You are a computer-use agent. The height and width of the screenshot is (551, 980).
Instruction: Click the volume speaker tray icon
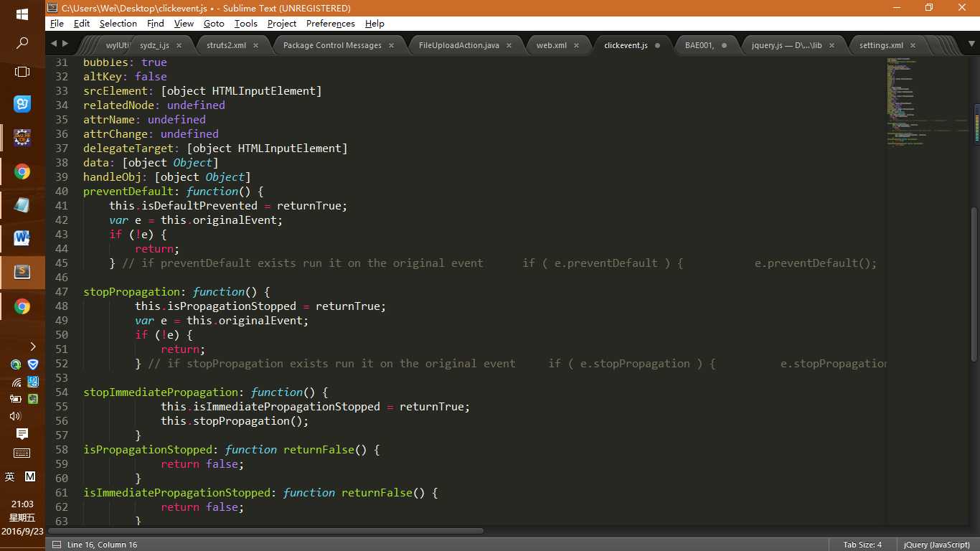tap(15, 416)
